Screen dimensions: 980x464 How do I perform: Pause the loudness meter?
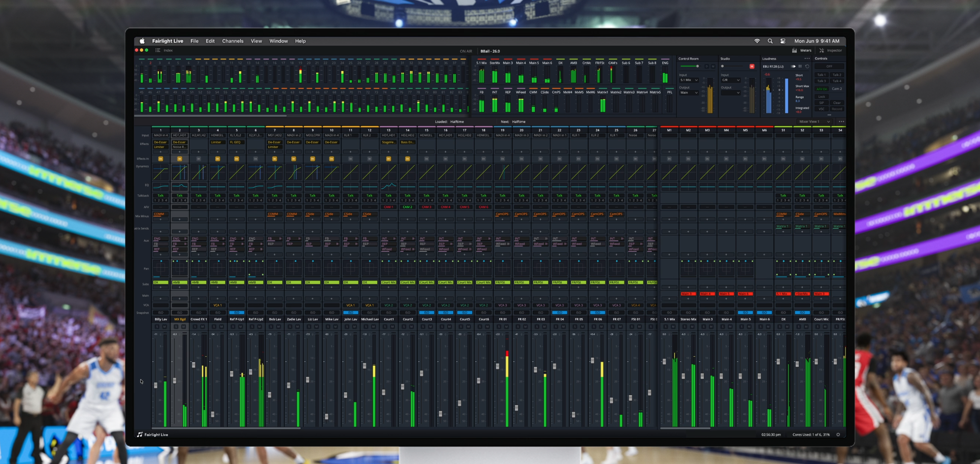pyautogui.click(x=800, y=66)
